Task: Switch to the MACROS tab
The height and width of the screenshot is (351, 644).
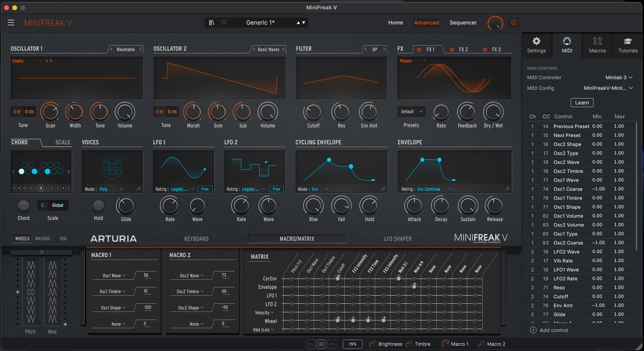Action: pyautogui.click(x=43, y=239)
